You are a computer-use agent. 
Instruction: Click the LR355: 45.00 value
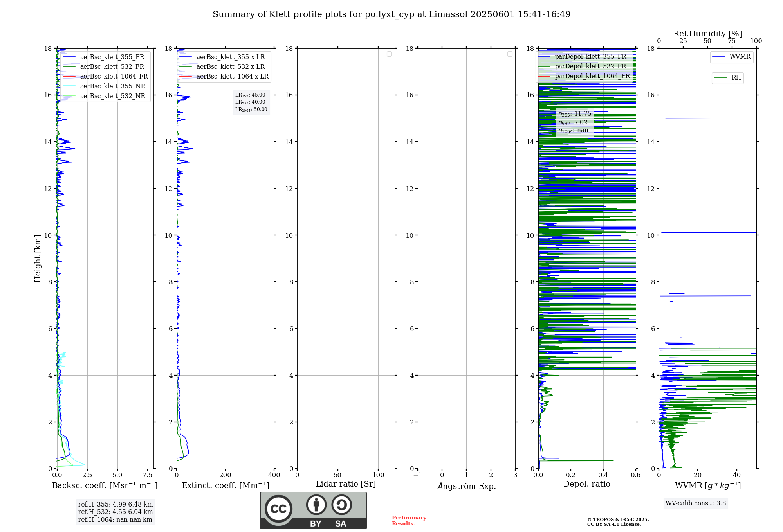(x=250, y=95)
